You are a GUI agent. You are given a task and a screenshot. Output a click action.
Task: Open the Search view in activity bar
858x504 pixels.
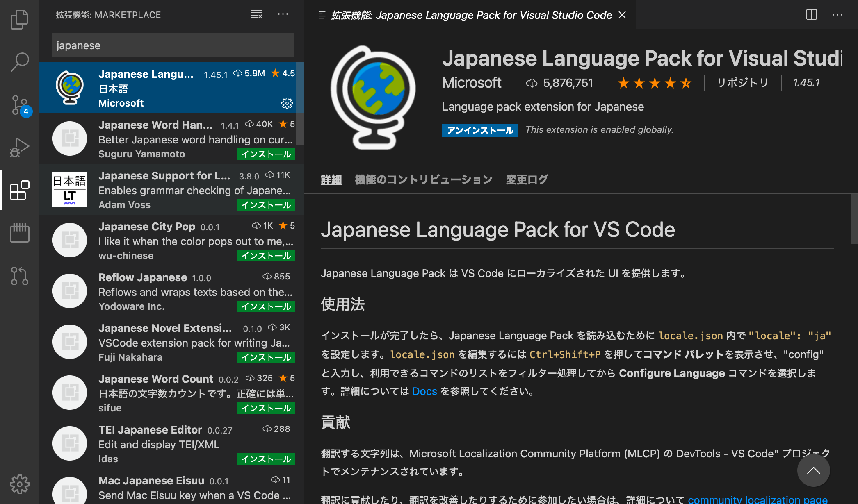(19, 62)
